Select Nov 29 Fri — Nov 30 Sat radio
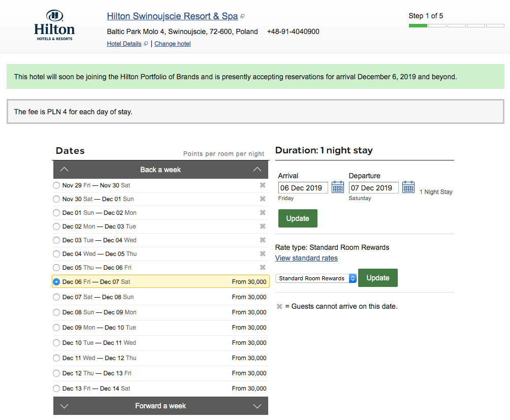This screenshot has width=510, height=420. click(56, 185)
